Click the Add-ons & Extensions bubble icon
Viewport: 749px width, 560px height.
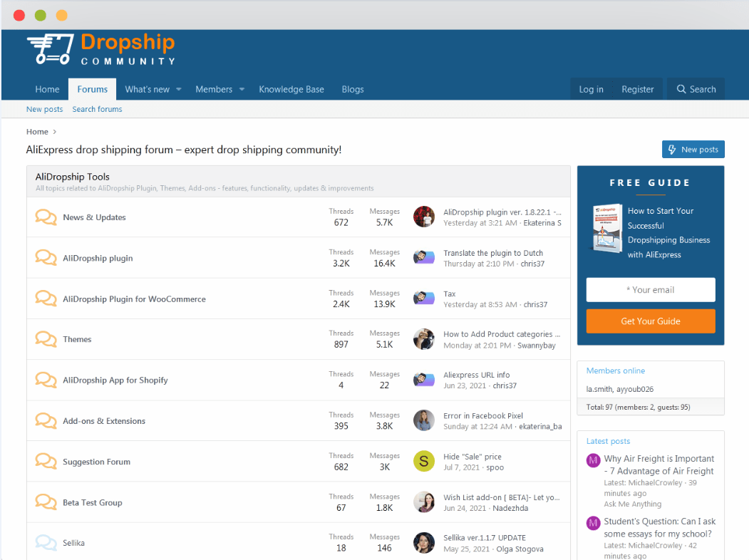46,421
